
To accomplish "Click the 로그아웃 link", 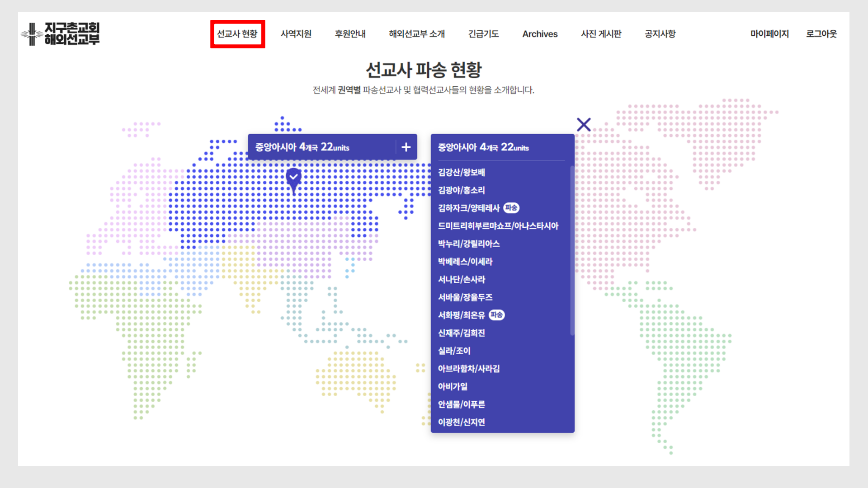I will point(821,34).
